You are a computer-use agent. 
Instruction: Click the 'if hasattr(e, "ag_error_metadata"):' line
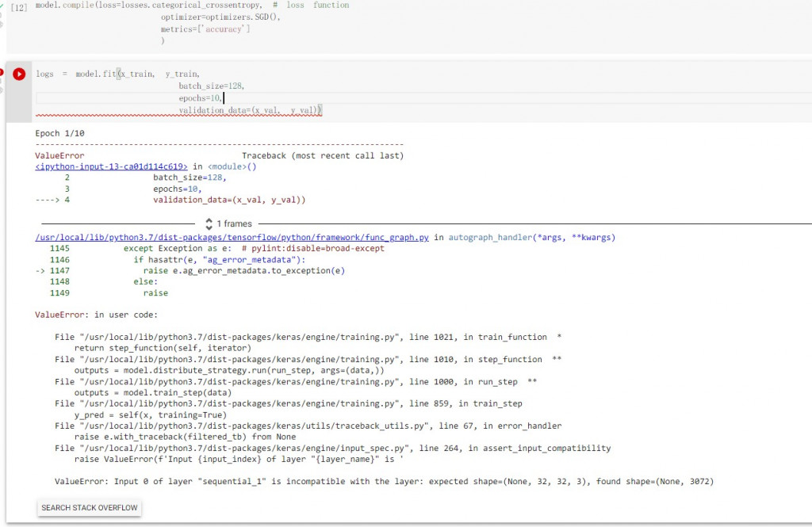(x=220, y=259)
